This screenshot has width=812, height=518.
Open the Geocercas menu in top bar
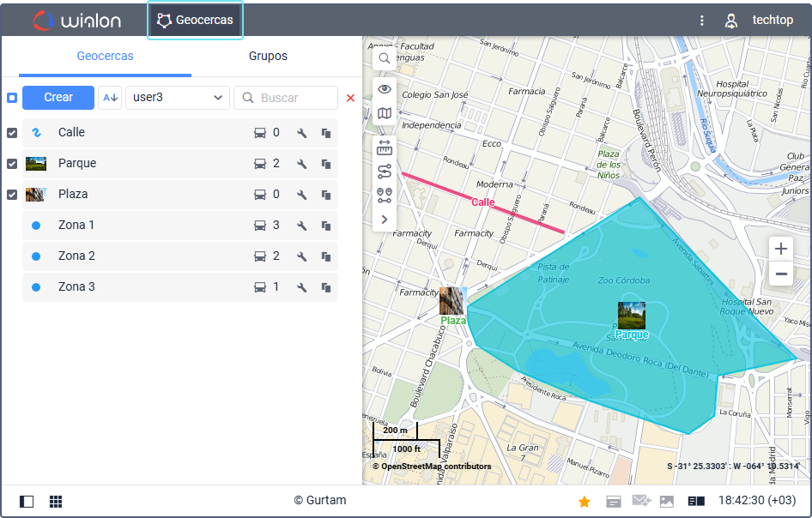tap(196, 21)
